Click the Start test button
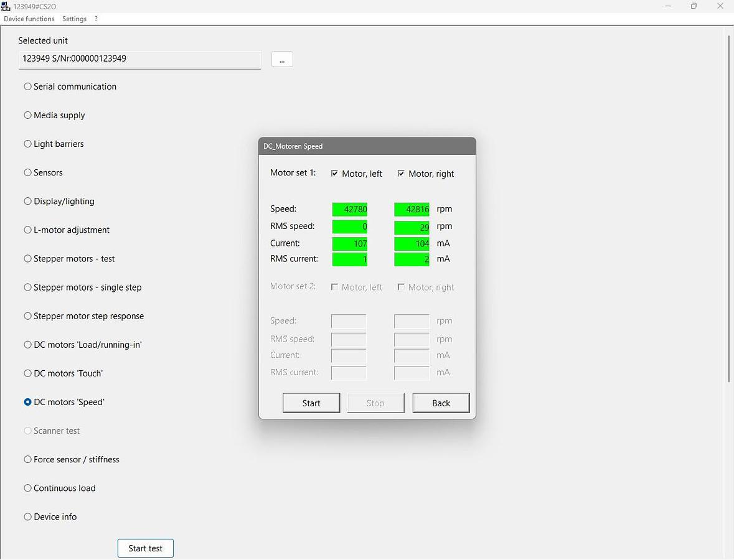Viewport: 734px width, 560px height. [145, 548]
